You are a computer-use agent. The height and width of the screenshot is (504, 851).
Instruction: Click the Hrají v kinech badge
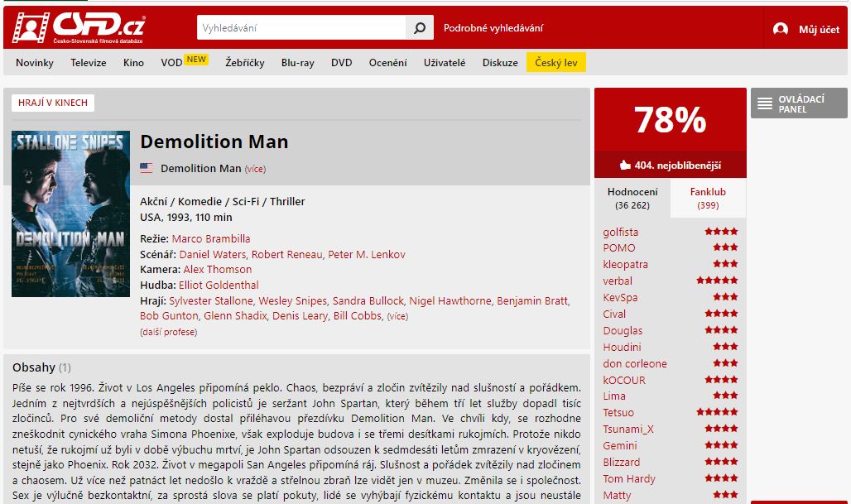[53, 103]
